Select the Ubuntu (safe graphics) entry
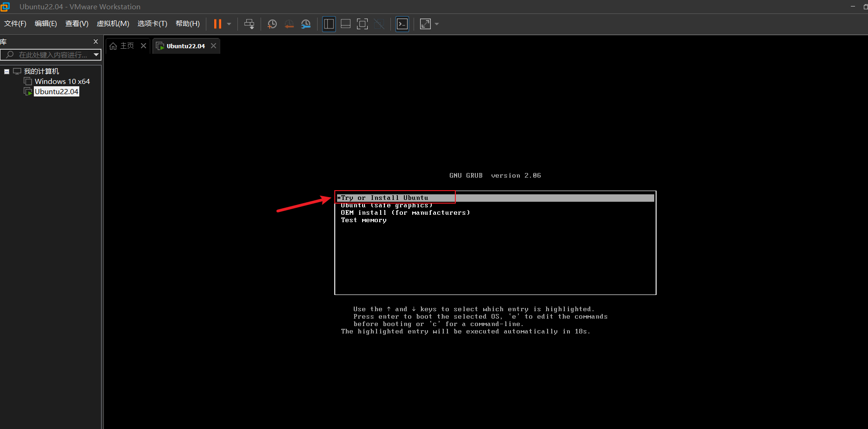Screen dimensions: 868x429 (387, 205)
